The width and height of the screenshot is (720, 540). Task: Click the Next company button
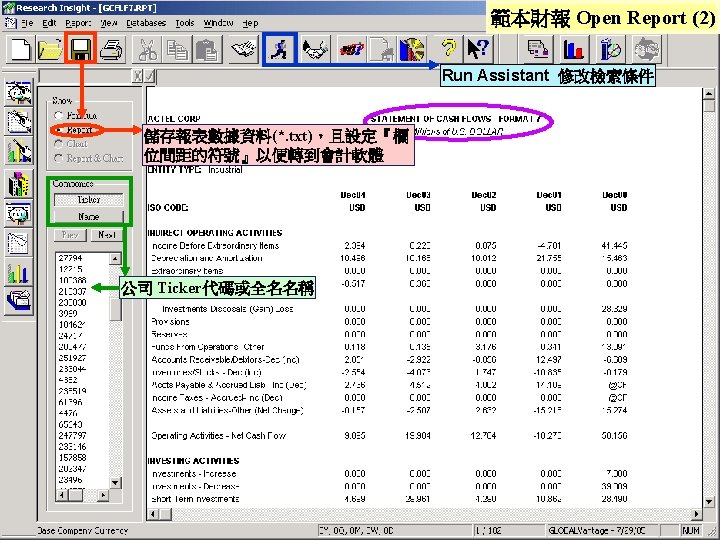[x=107, y=235]
